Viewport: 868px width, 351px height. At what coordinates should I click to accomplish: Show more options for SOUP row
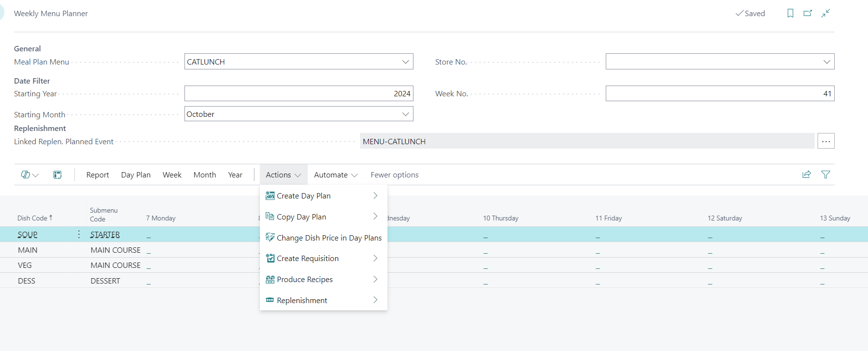pos(79,235)
